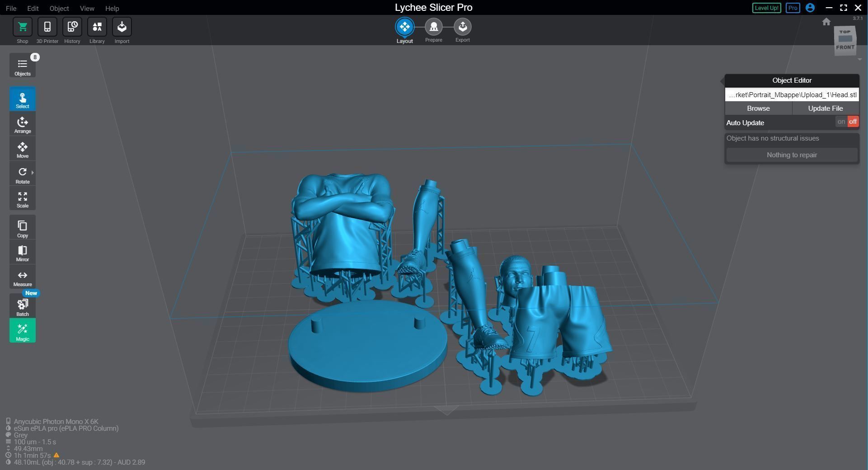Activate the Rotate tool
868x470 pixels.
tap(22, 174)
